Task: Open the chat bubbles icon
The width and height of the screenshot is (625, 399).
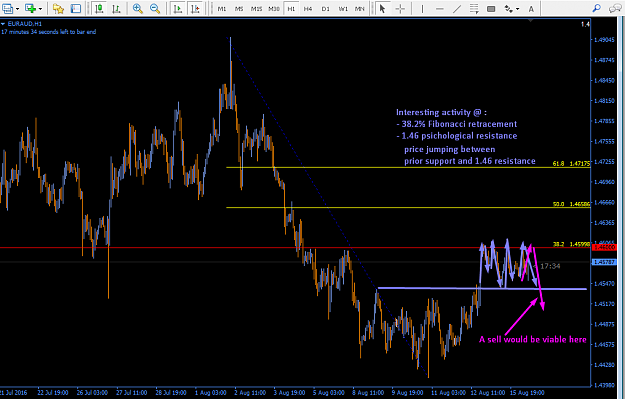Action: [615, 8]
